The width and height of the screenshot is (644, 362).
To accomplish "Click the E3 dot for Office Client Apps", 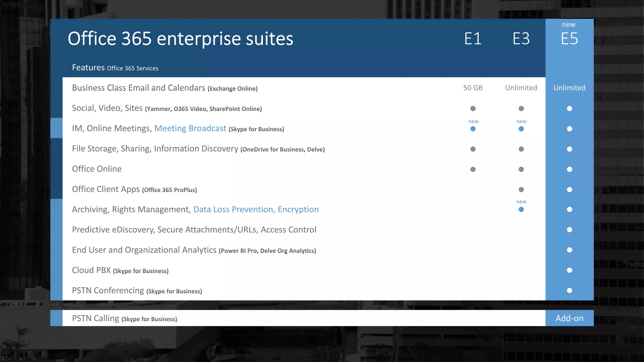I will tap(521, 189).
